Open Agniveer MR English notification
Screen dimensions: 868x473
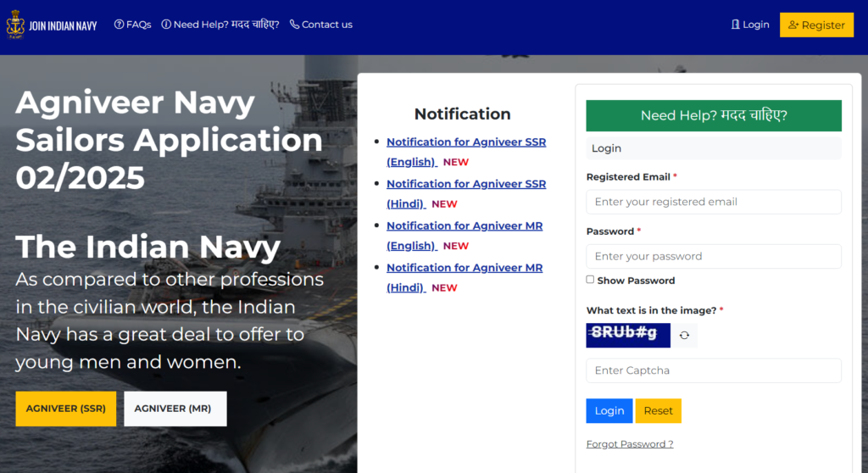click(465, 236)
